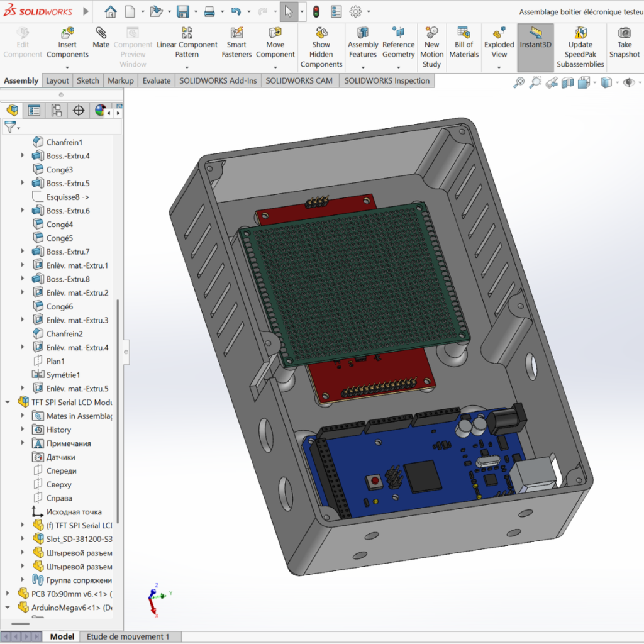
Task: Open the Options gear icon
Action: tap(356, 11)
